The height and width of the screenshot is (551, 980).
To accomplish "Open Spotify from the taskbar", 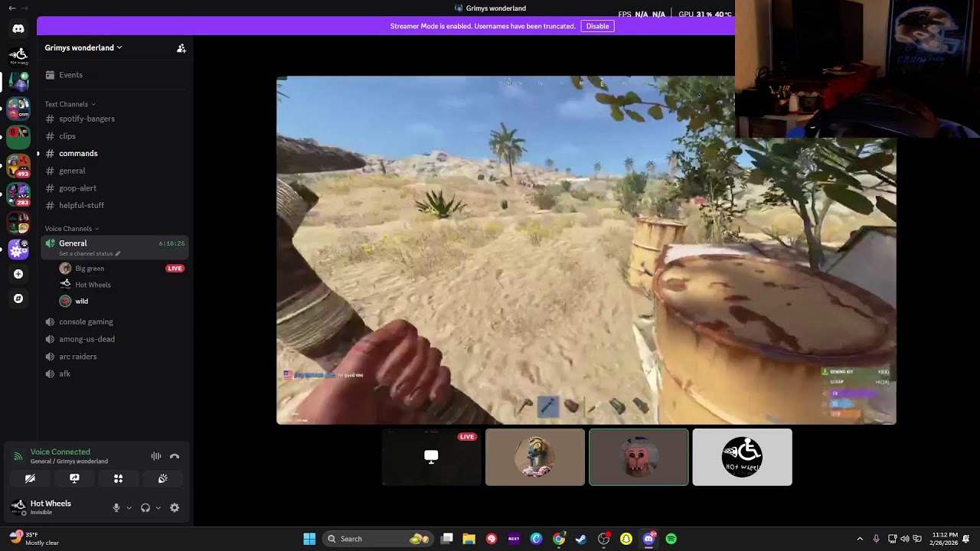I will pos(671,539).
